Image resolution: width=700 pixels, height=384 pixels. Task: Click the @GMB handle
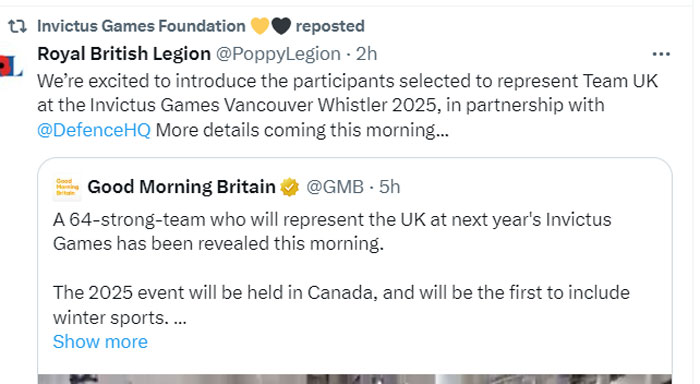(x=335, y=187)
